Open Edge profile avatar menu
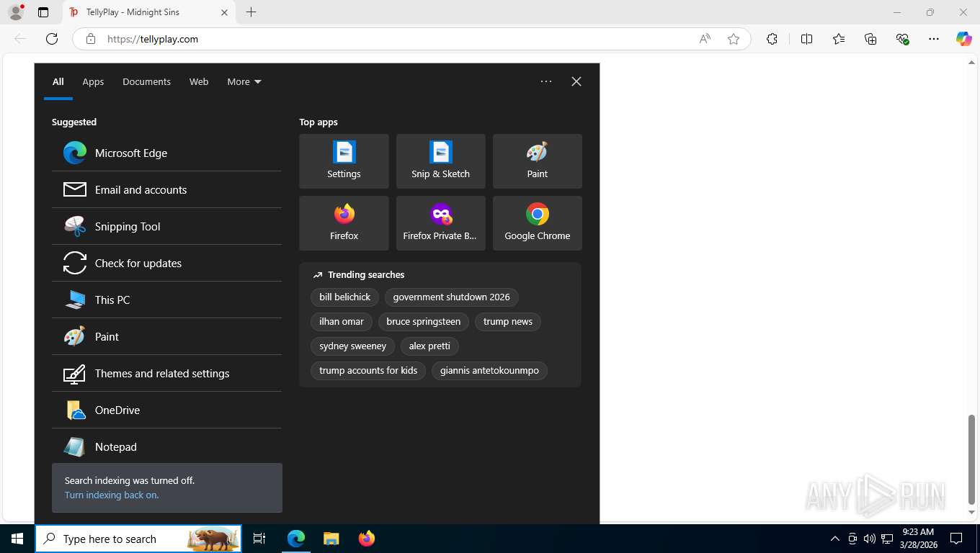980x553 pixels. point(16,12)
